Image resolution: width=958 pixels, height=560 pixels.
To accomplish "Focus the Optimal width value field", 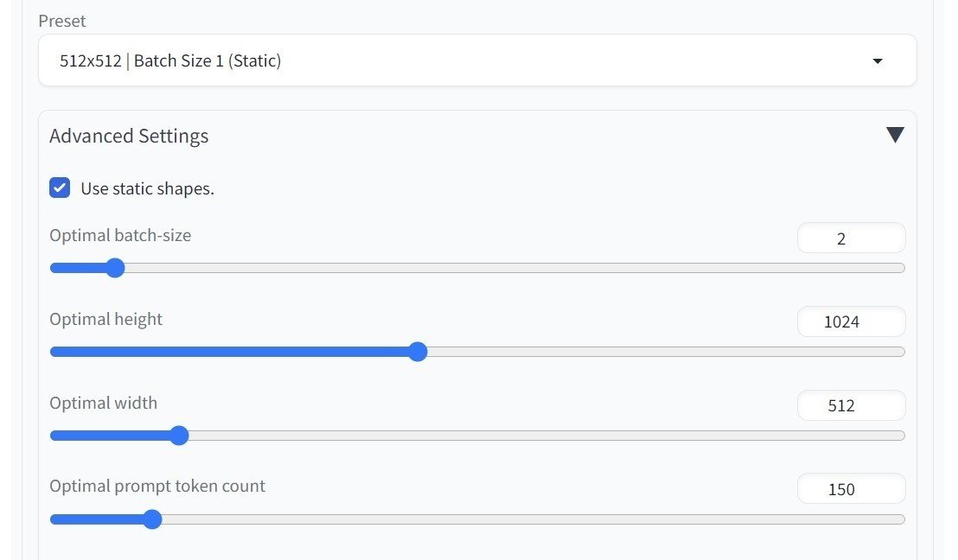I will (x=851, y=405).
